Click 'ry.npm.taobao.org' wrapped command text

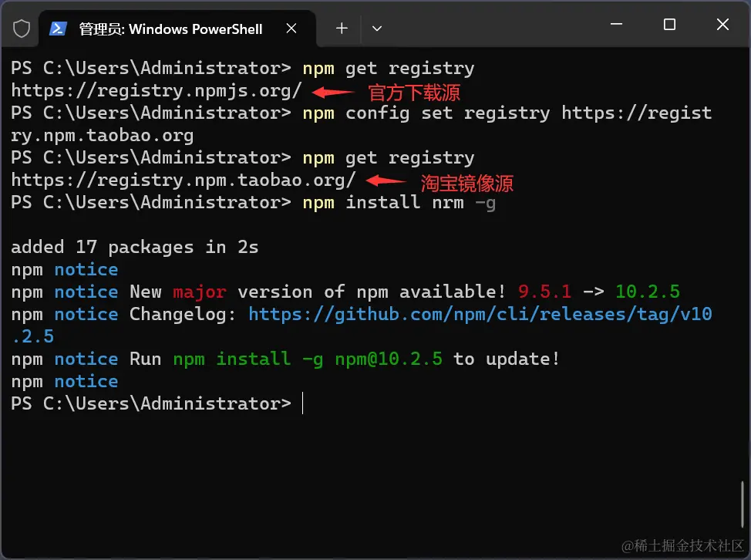[103, 136]
